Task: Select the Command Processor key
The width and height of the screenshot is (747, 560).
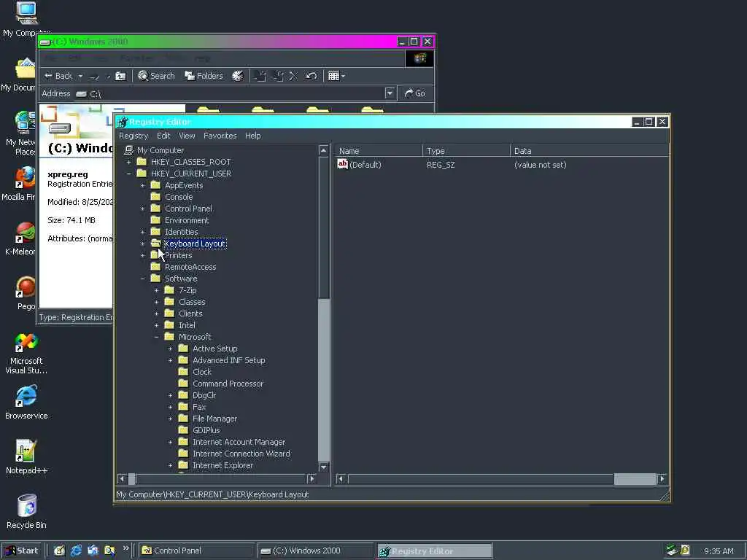Action: tap(228, 384)
